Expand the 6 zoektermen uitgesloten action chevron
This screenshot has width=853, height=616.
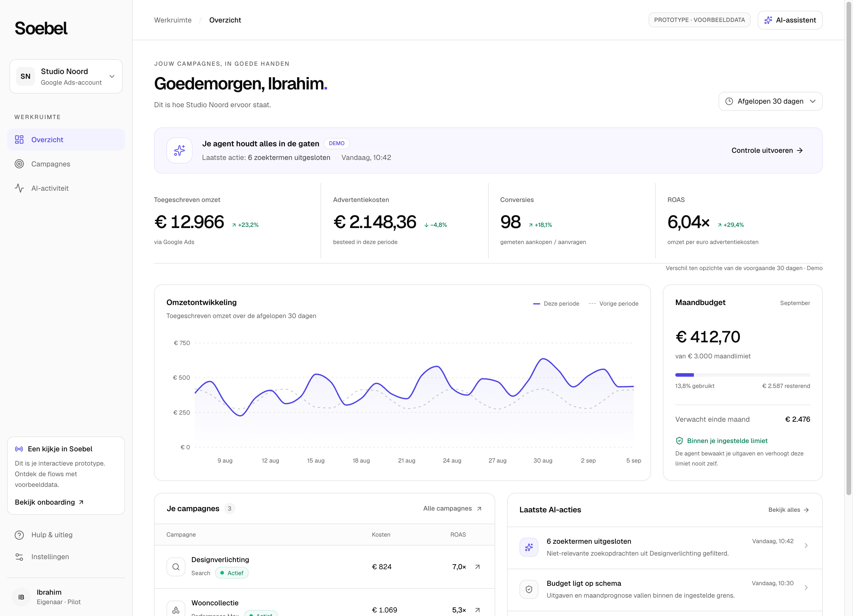pos(806,546)
